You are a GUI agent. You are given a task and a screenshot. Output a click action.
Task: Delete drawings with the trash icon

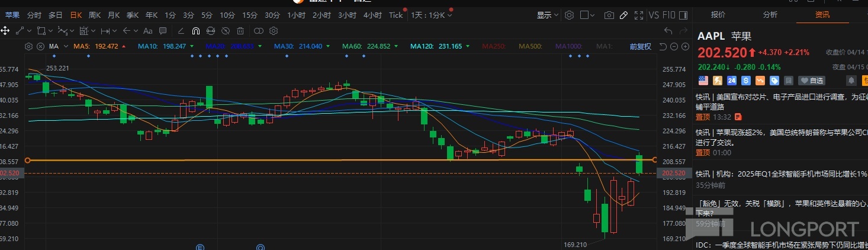(240, 31)
